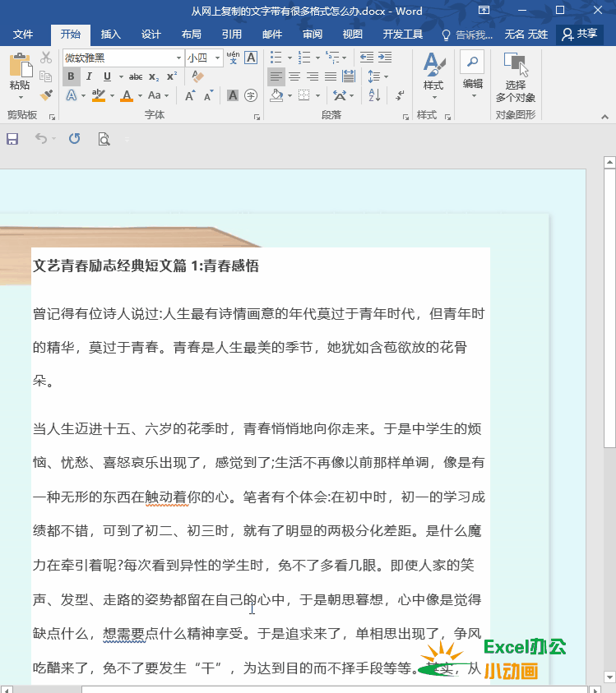The height and width of the screenshot is (693, 616).
Task: Click the Copy icon in clipboard group
Action: [x=46, y=76]
